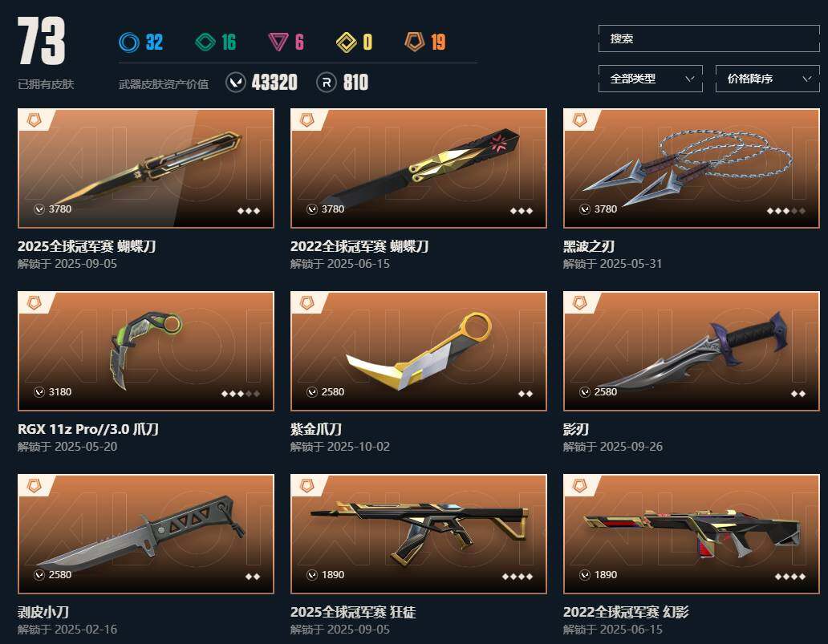
Task: Click the yellow Ultra tier icon showing 0
Action: coord(347,43)
